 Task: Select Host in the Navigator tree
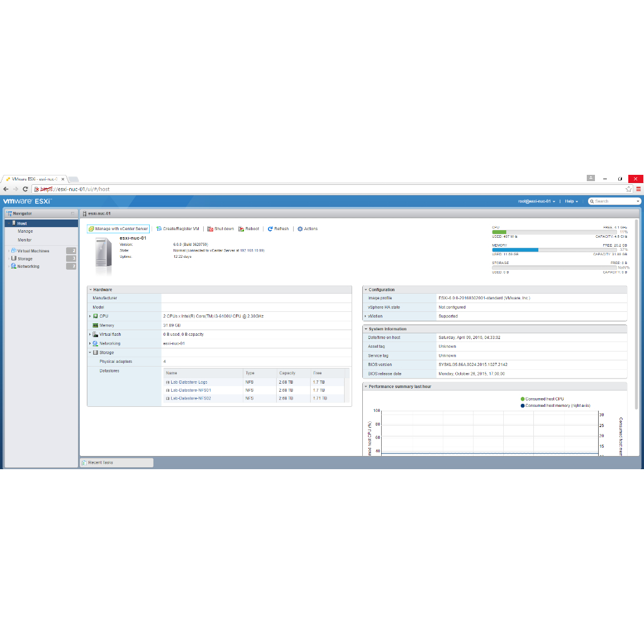tap(42, 223)
